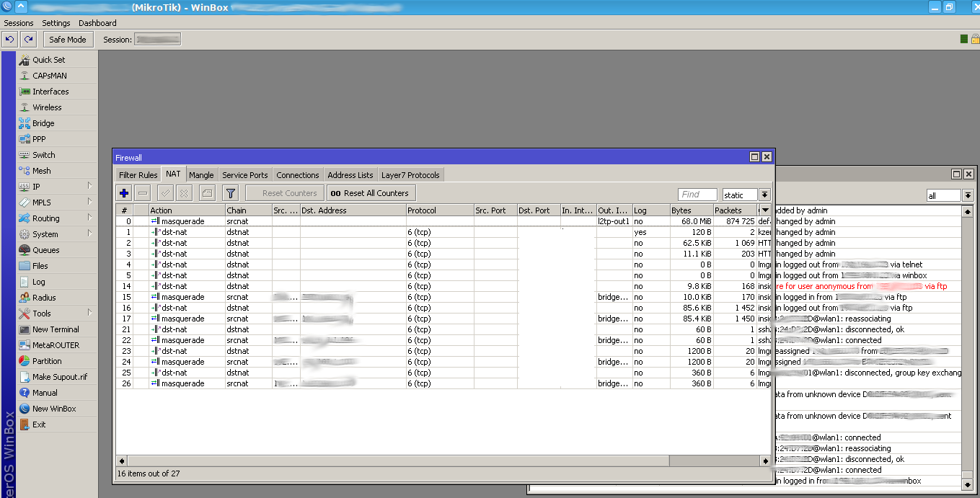Switch to the Mangle tab
Image resolution: width=980 pixels, height=498 pixels.
tap(201, 175)
